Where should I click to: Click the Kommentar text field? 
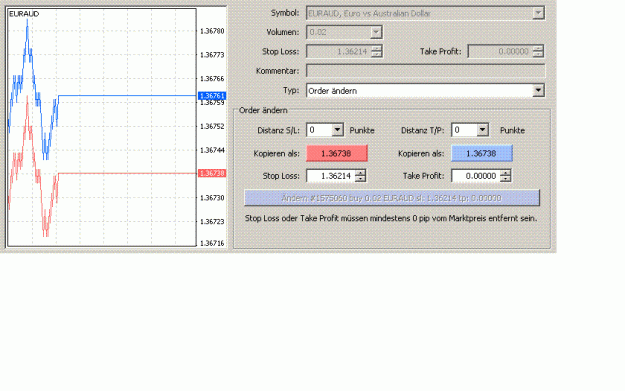pos(425,71)
